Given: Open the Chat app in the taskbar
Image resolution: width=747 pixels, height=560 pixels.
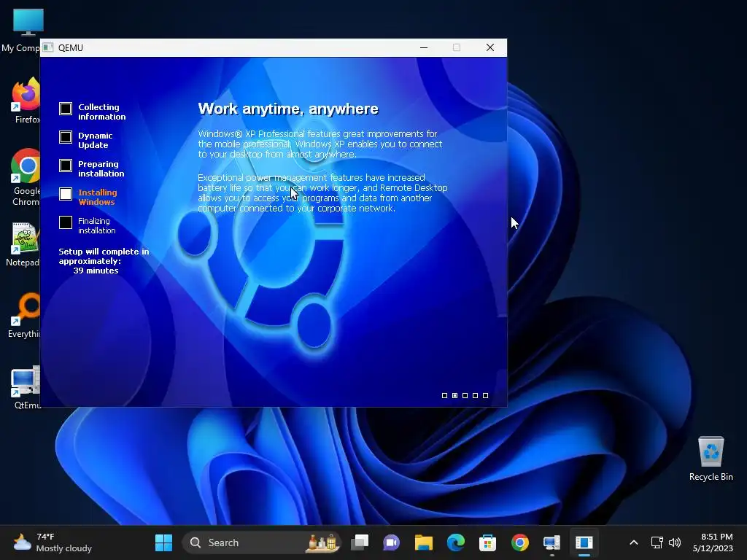Looking at the screenshot, I should [x=391, y=542].
